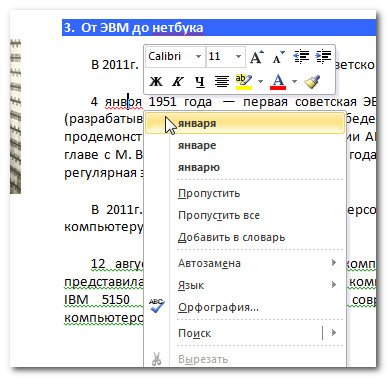Choose spelling suggestion "января"

[x=245, y=123]
